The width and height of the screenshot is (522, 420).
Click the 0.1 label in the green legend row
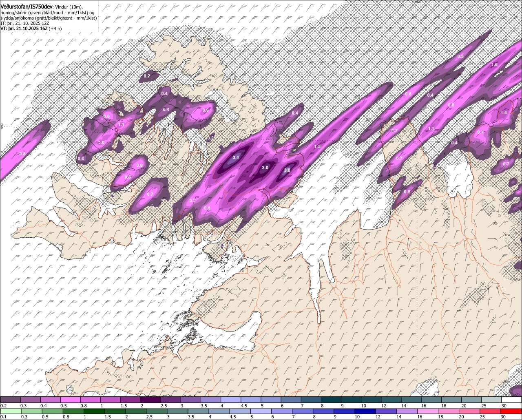point(4,417)
